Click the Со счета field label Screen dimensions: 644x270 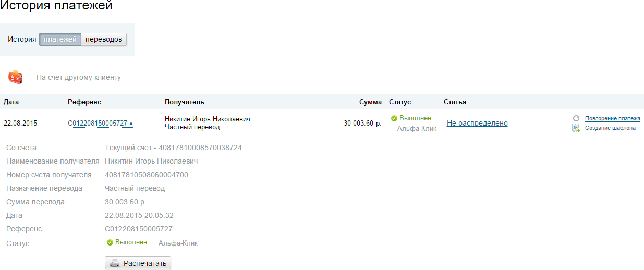pos(21,148)
